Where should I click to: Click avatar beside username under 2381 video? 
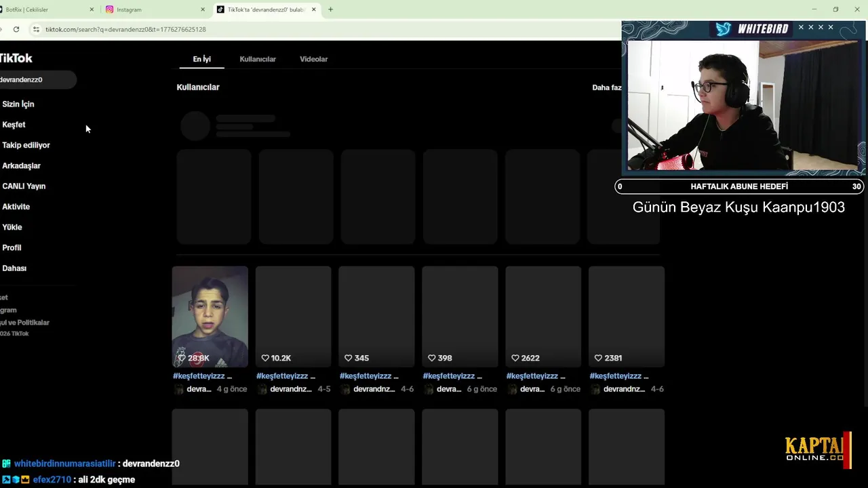(595, 389)
